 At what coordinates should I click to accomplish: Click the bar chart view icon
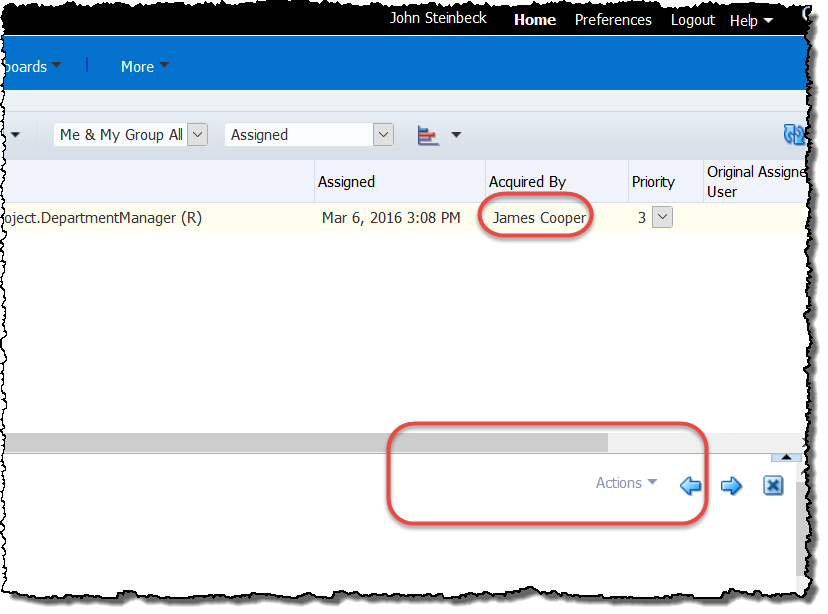[429, 135]
